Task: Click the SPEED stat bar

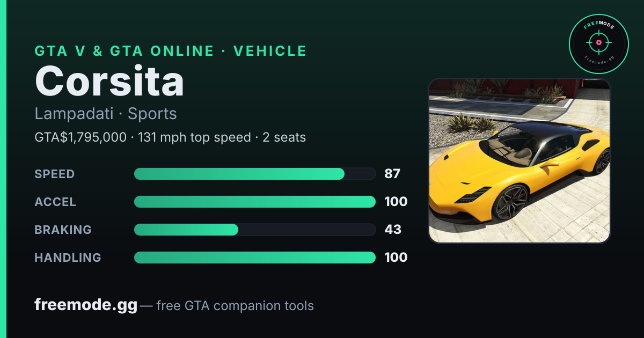Action: [255, 174]
